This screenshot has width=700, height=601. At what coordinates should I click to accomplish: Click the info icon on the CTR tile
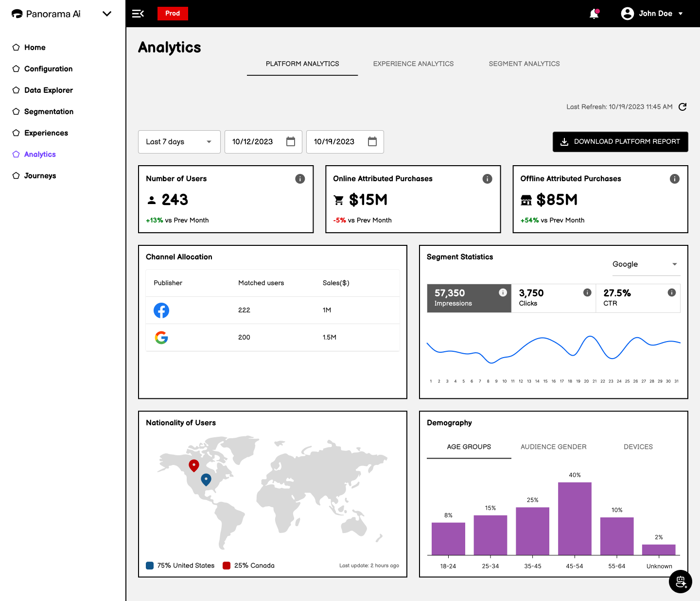(x=672, y=292)
